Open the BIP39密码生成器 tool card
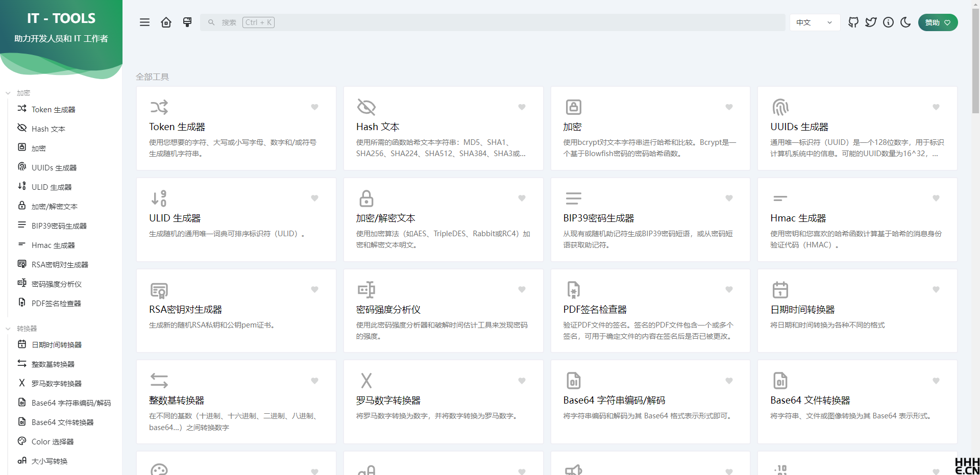Image resolution: width=980 pixels, height=475 pixels. 650,219
